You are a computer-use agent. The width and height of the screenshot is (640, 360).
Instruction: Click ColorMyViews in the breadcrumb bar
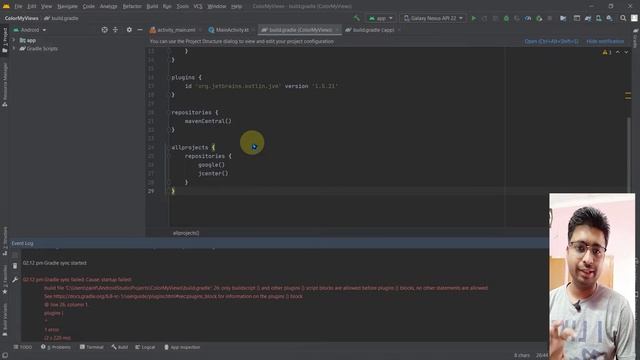(21, 18)
